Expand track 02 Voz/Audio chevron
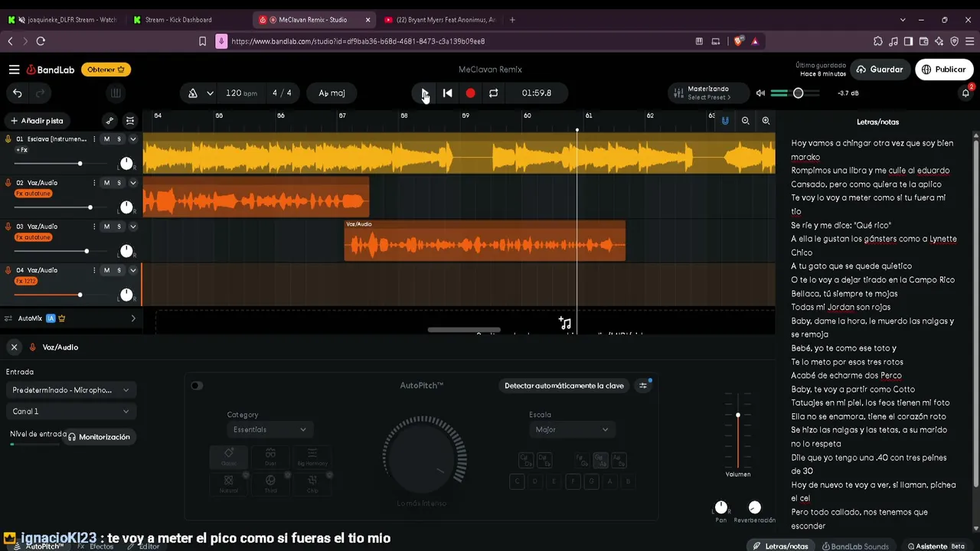 [x=133, y=183]
